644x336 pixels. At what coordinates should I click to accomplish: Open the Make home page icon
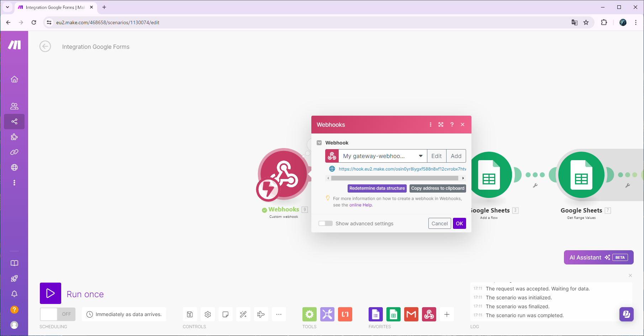(14, 79)
